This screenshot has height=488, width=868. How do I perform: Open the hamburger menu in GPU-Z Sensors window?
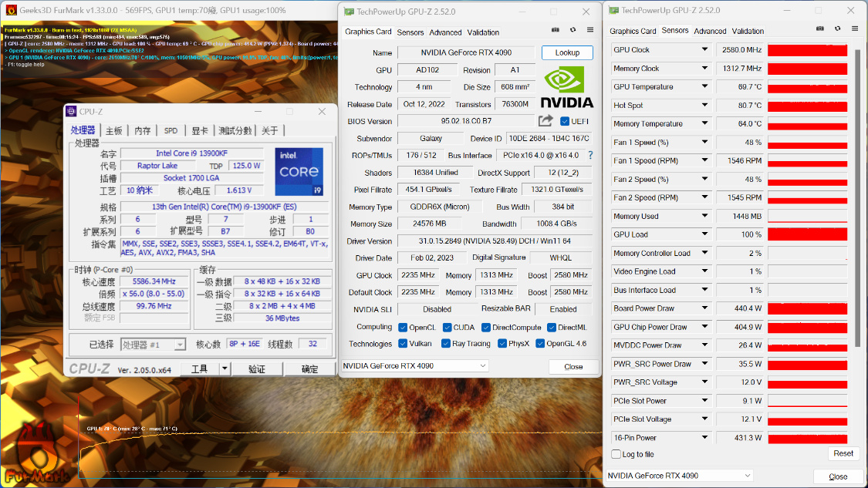click(x=855, y=29)
